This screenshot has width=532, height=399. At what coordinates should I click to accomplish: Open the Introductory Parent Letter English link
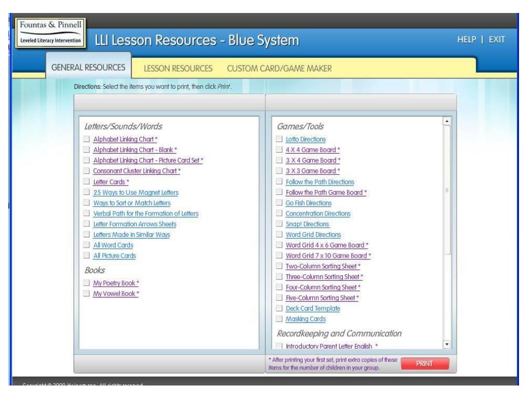coord(331,346)
